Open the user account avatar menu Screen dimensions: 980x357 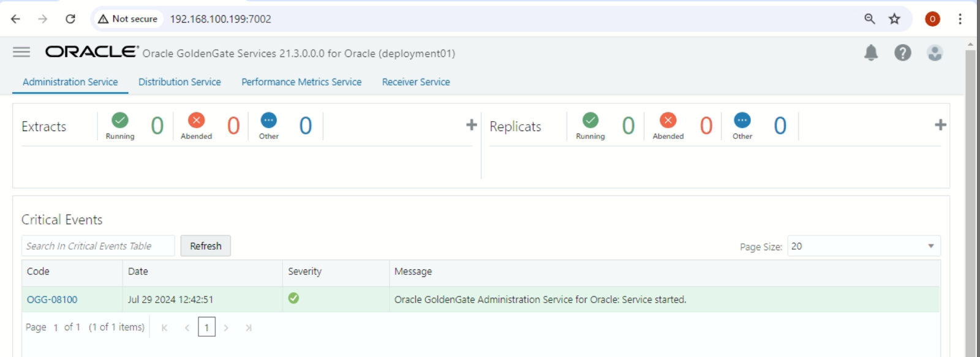click(935, 53)
